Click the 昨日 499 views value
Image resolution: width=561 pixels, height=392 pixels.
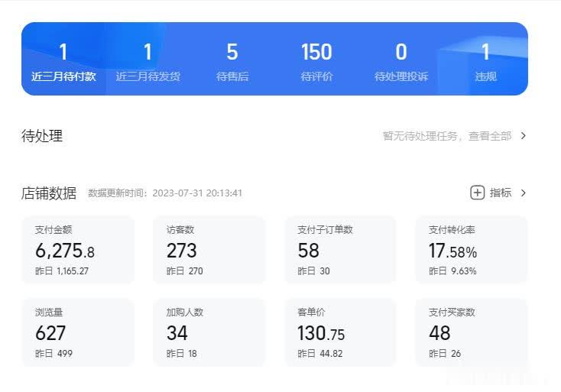coord(54,354)
